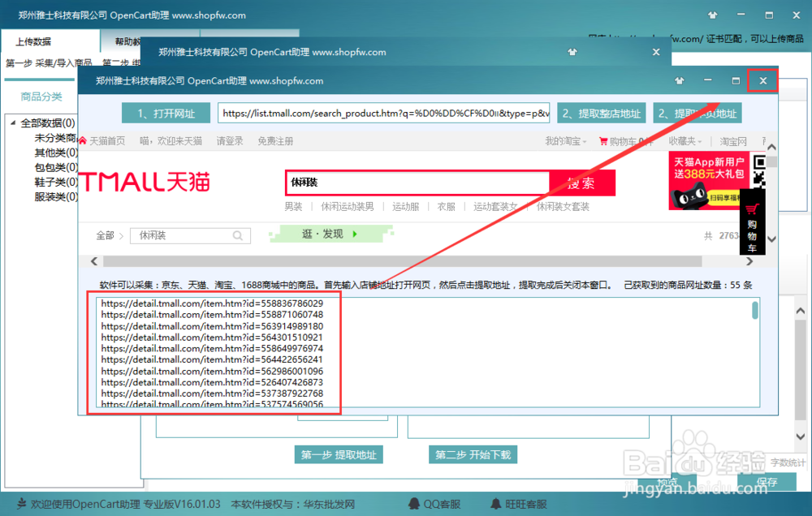The height and width of the screenshot is (516, 812).
Task: Click the Tmall search box with 休闲装
Action: pyautogui.click(x=417, y=183)
